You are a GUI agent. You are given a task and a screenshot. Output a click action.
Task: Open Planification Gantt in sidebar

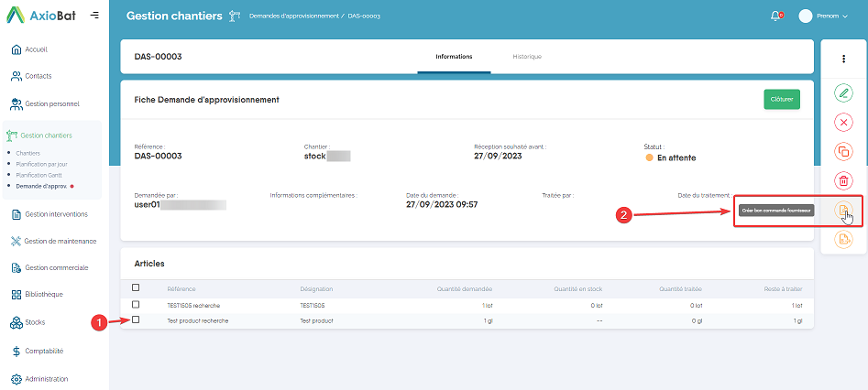38,174
